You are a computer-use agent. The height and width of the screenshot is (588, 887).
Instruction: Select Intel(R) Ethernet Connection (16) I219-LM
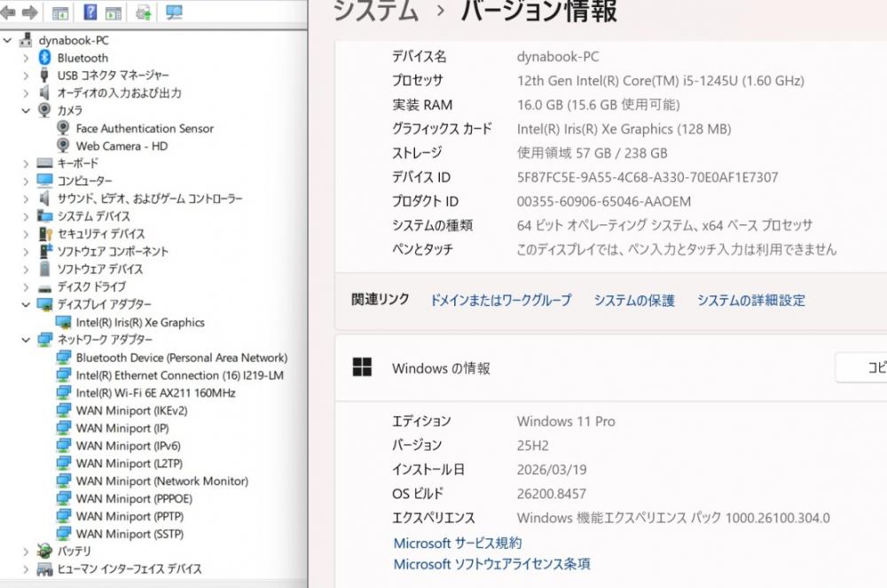(x=180, y=375)
